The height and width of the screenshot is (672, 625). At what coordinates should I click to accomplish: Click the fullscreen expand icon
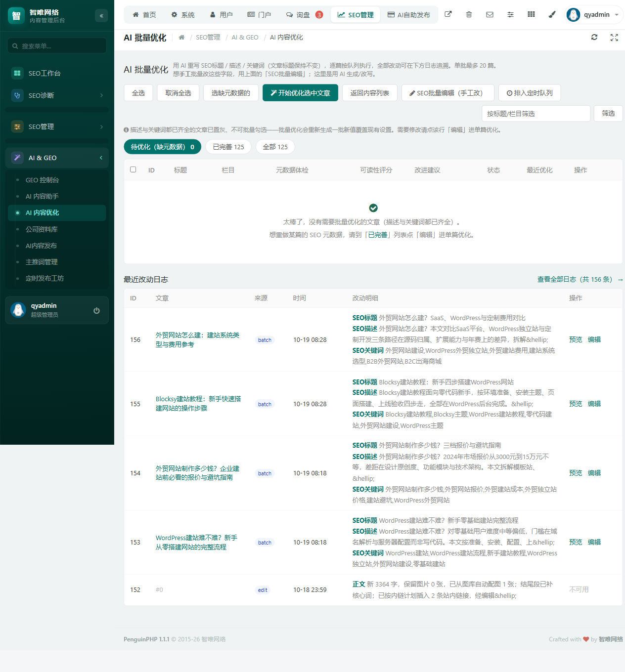point(614,37)
